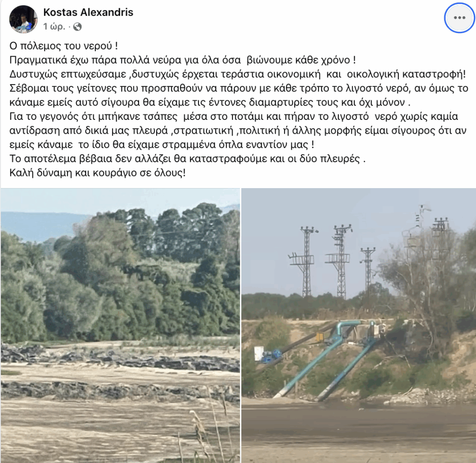Open the Kostas Alexandris profile name link
This screenshot has width=476, height=463.
point(88,12)
